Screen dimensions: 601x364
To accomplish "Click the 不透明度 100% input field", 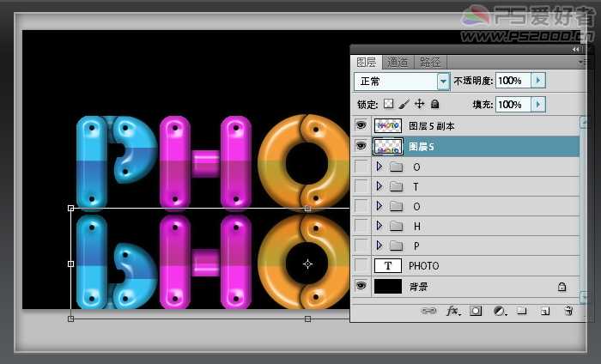I will point(513,81).
